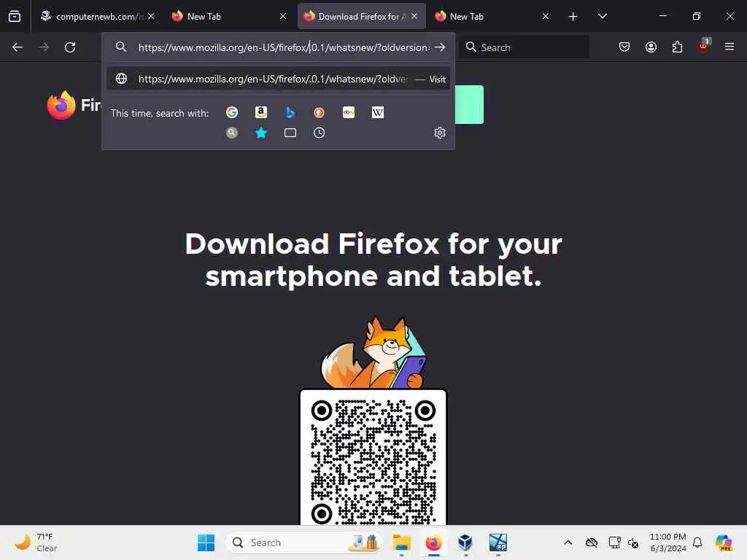
Task: Reload the current page
Action: point(70,47)
